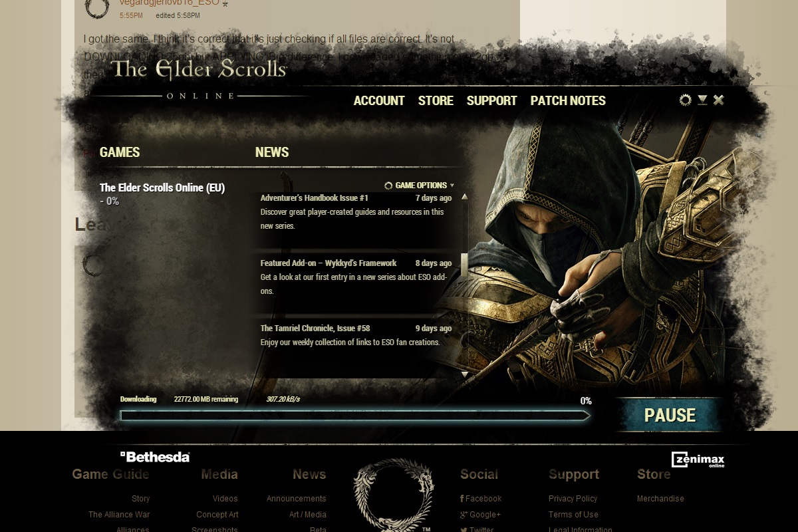Click news scrollbar down arrow
Viewport: 798px width, 532px height.
pyautogui.click(x=464, y=375)
